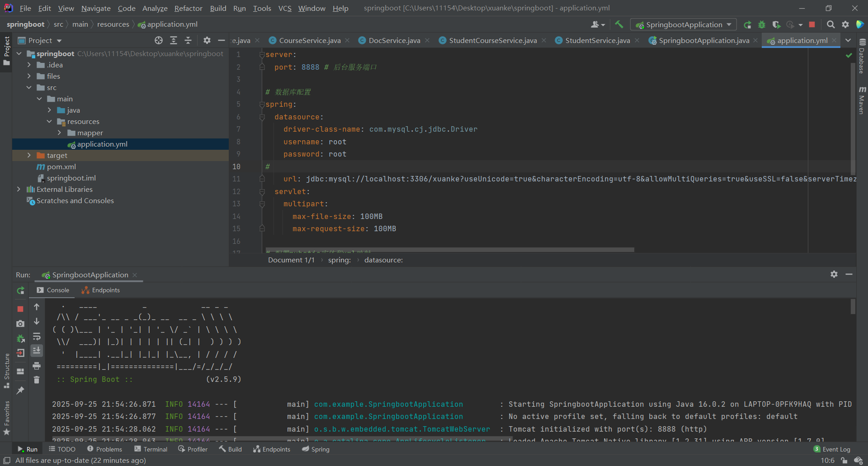Viewport: 868px width, 466px height.
Task: Toggle the Favorites sidebar tool button
Action: pyautogui.click(x=6, y=418)
